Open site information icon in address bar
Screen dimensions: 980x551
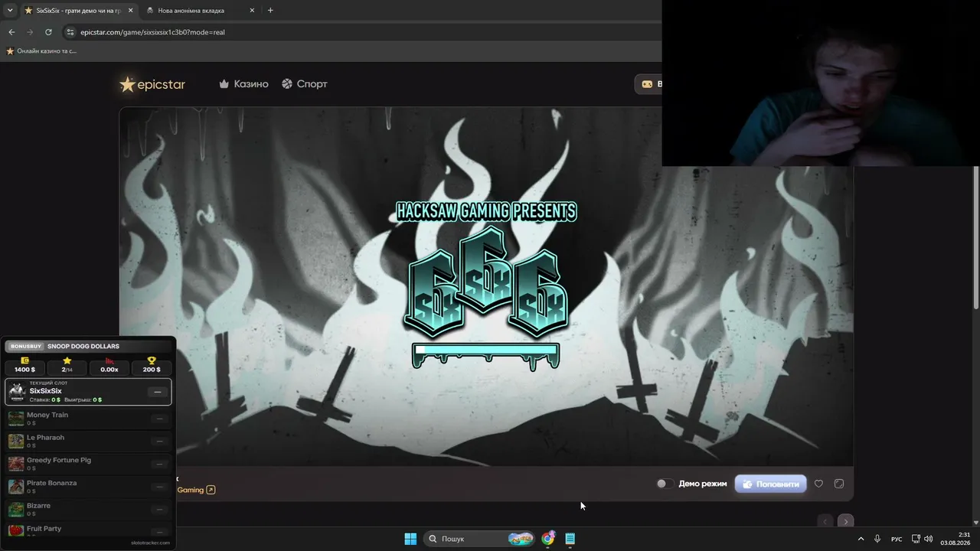70,32
